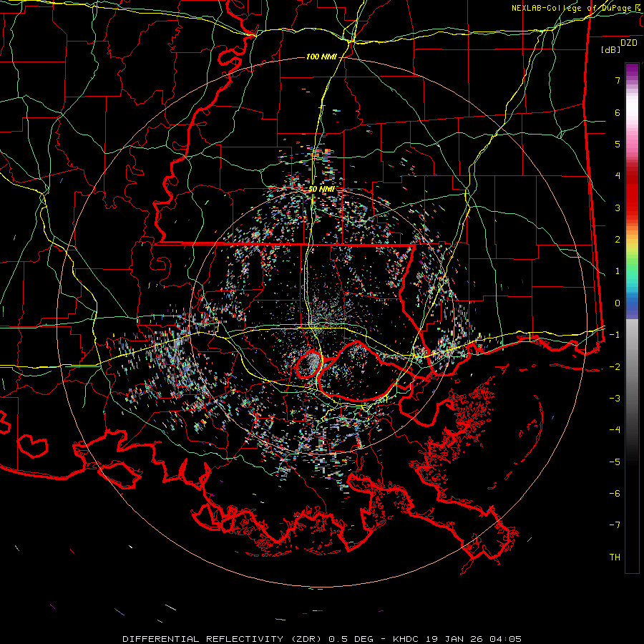Click the 50 NMI range ring label
Image resolution: width=644 pixels, height=644 pixels.
[321, 189]
